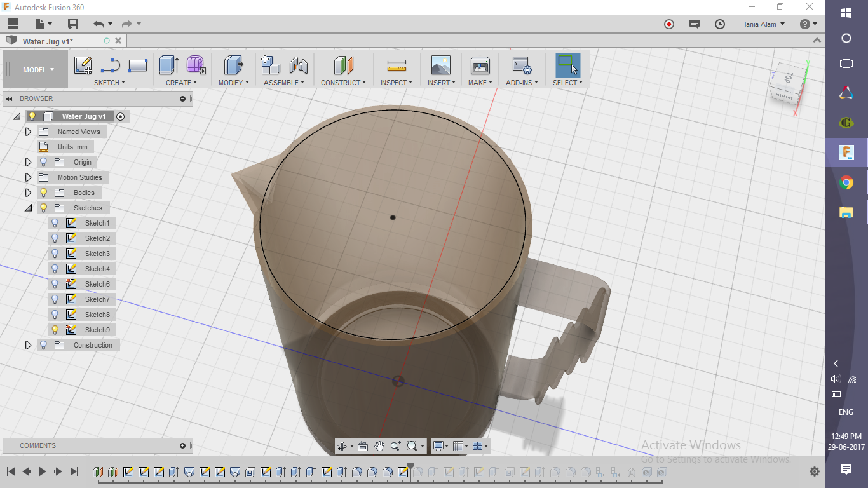868x488 pixels.
Task: Select the Extrude tool icon
Action: pos(168,65)
